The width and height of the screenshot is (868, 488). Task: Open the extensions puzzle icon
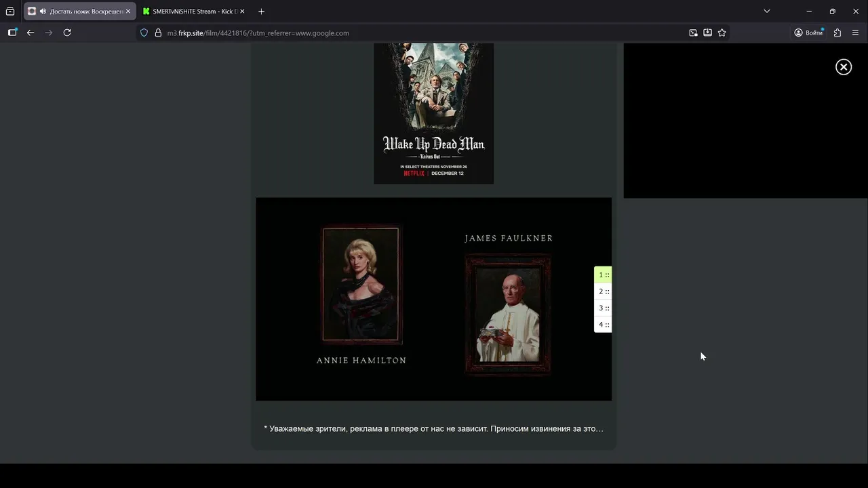coord(837,33)
